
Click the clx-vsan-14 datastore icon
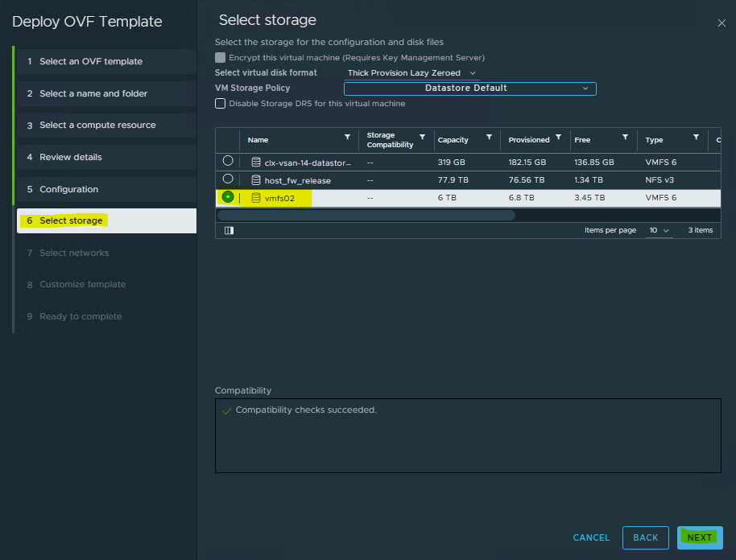click(x=256, y=163)
